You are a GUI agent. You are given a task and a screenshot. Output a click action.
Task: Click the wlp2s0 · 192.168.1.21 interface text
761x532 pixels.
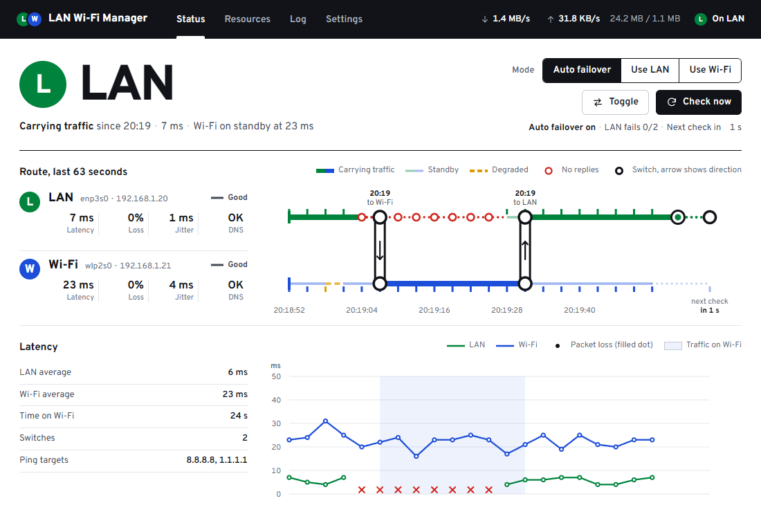click(128, 266)
